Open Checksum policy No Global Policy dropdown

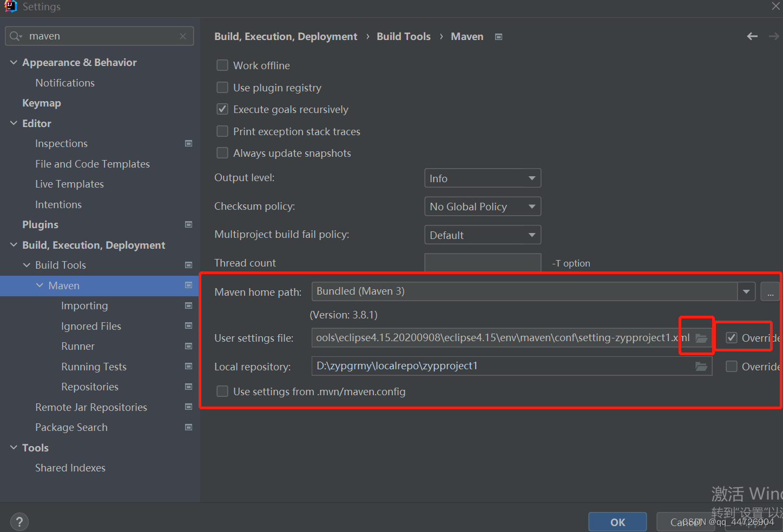(x=483, y=207)
